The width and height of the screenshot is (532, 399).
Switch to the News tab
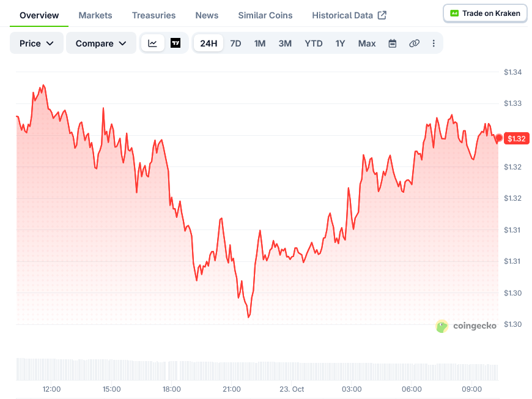(x=207, y=15)
